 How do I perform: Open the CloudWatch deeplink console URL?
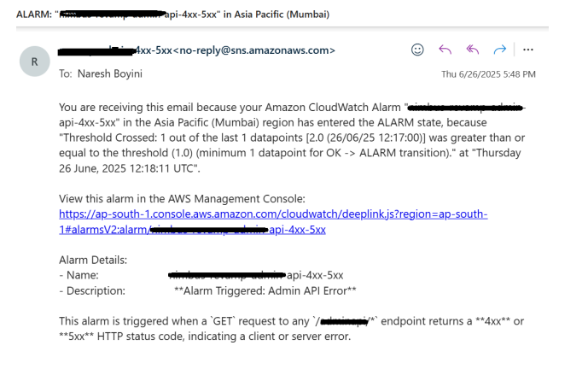coord(273,213)
